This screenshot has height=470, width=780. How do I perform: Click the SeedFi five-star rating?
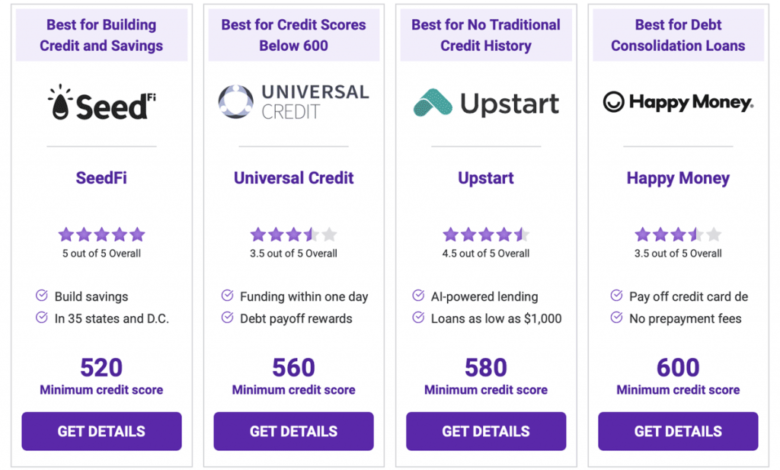point(101,234)
